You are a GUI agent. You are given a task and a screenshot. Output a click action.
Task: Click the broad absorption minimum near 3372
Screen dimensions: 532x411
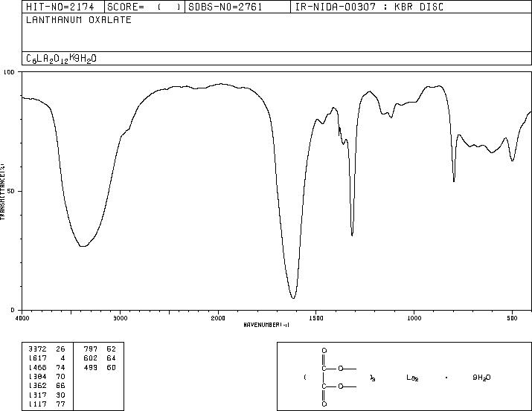[83, 246]
